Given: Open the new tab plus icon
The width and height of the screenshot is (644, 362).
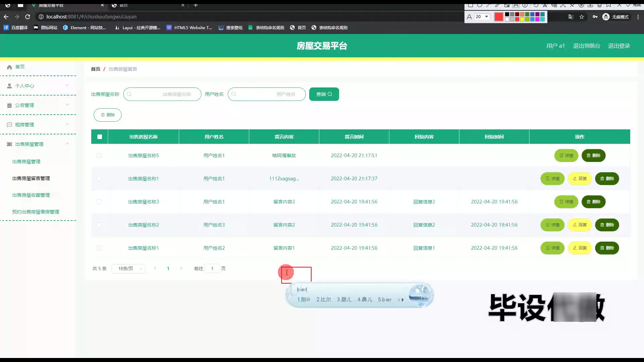Looking at the screenshot, I should click(196, 5).
